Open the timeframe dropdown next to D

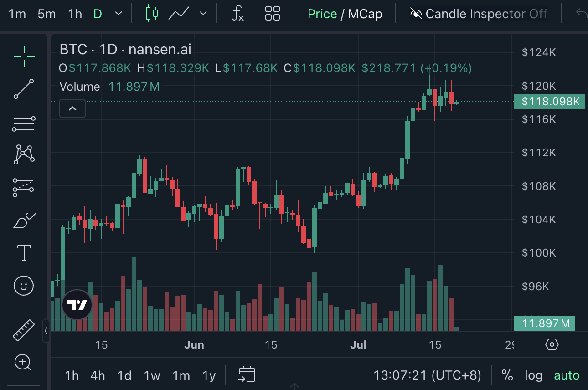pos(118,14)
